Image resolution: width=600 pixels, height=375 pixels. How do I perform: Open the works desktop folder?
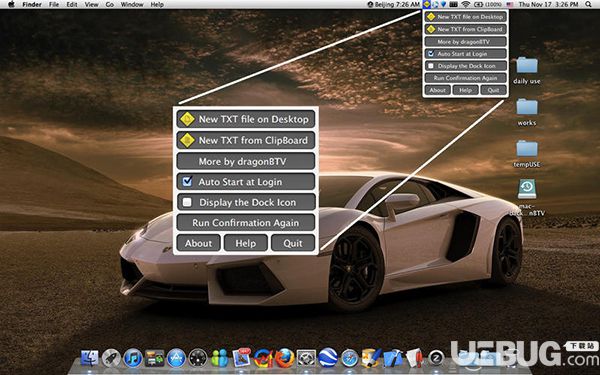pos(527,106)
